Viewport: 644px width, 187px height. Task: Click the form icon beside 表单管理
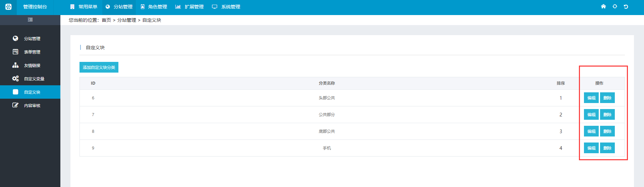pos(15,52)
